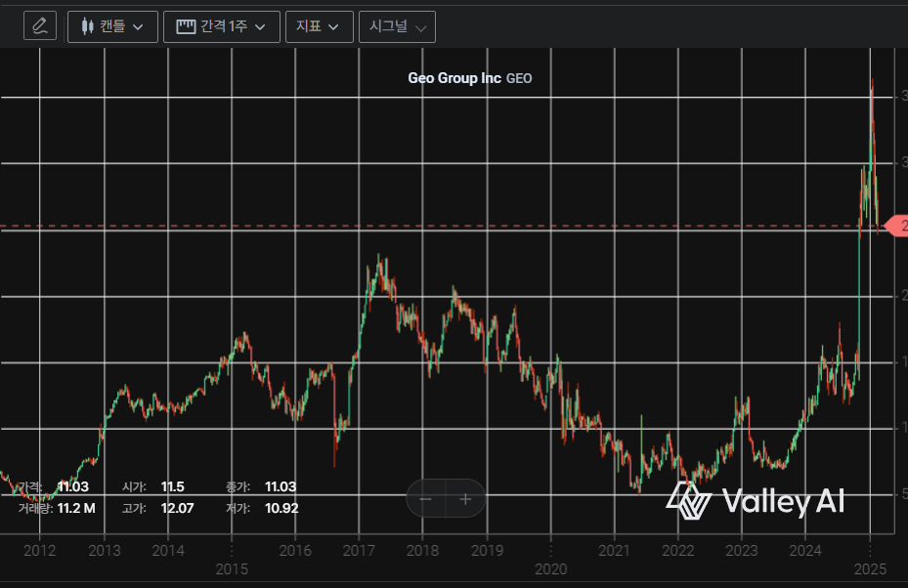Expand the 캔들 chart type chevron

click(138, 26)
